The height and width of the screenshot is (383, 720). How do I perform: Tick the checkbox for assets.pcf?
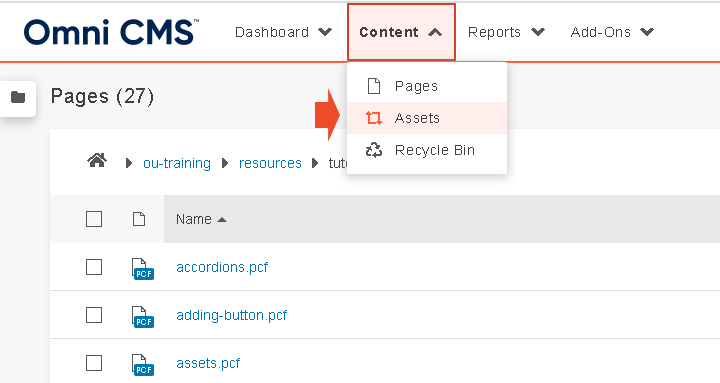click(94, 363)
